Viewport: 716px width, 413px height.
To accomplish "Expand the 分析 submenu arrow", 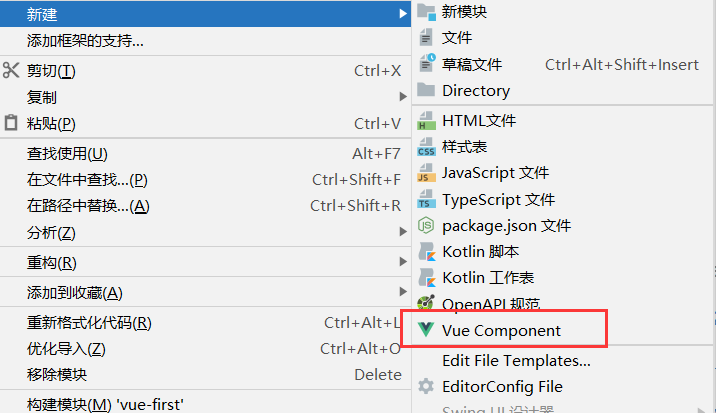I will [x=402, y=232].
